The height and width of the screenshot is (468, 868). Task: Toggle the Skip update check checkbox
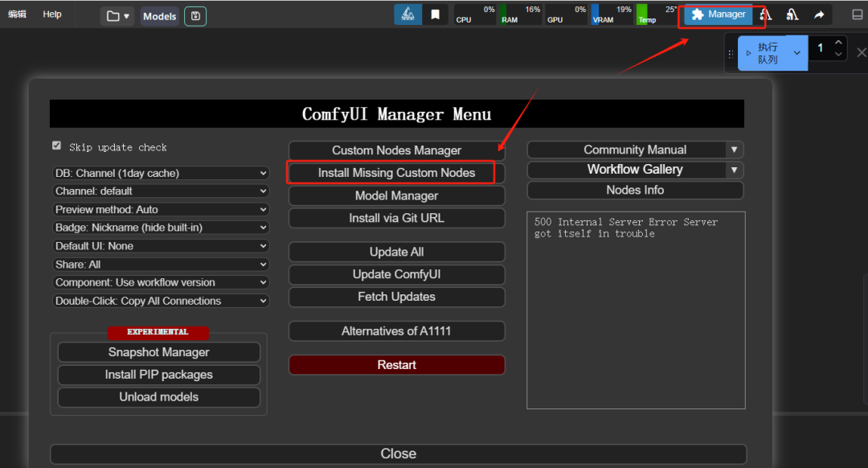(56, 146)
